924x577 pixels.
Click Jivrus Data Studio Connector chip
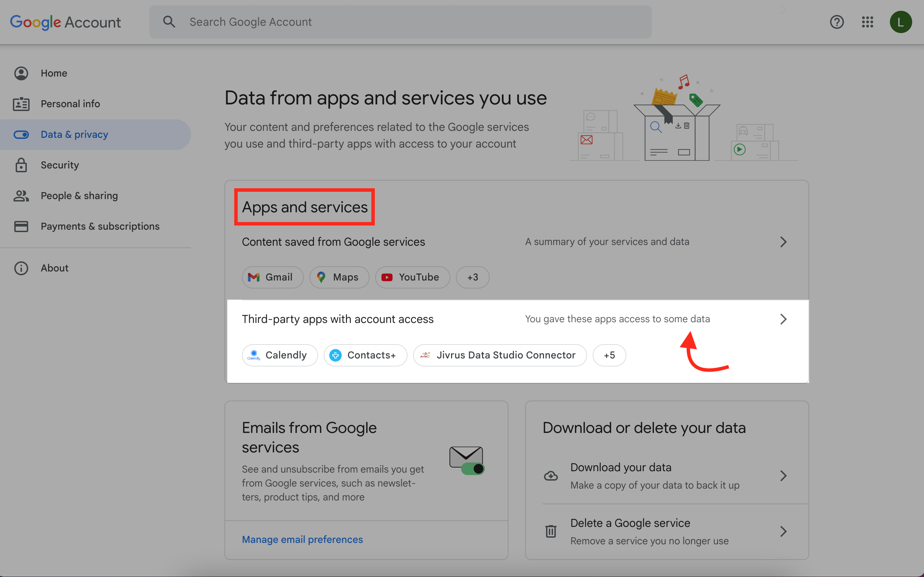click(x=500, y=355)
